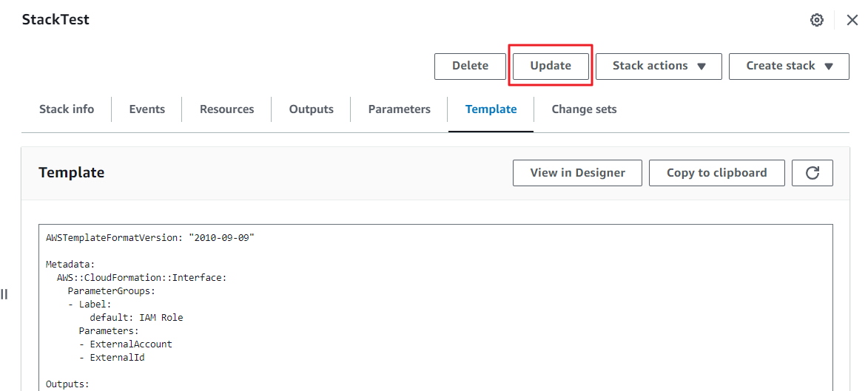Show the Resources tab

[x=226, y=109]
